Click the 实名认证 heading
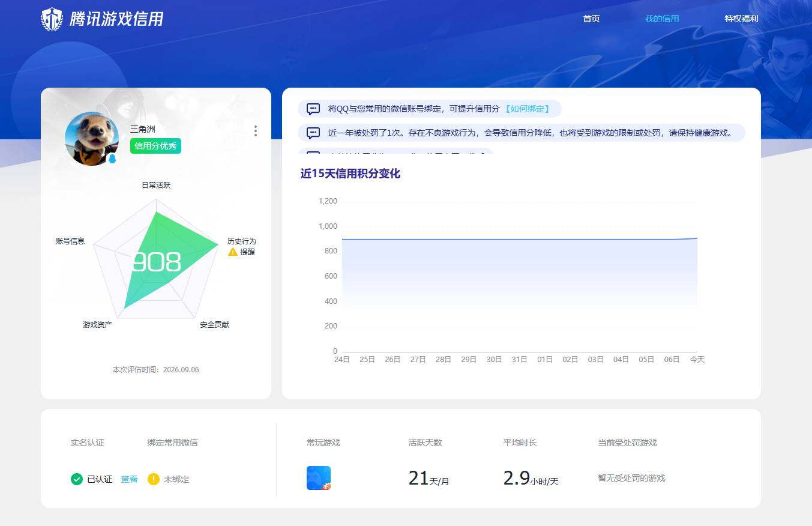This screenshot has height=526, width=812. coord(87,443)
